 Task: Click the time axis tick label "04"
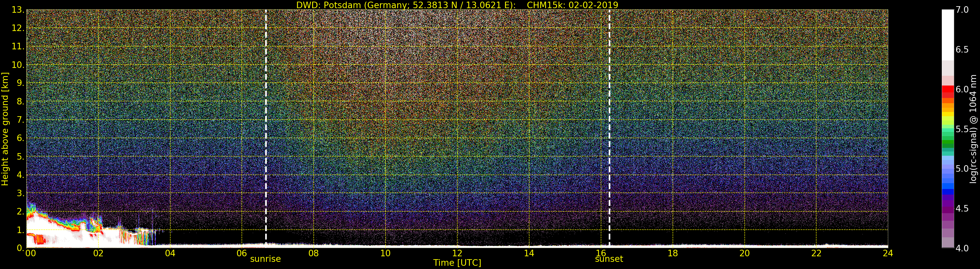[x=170, y=253]
